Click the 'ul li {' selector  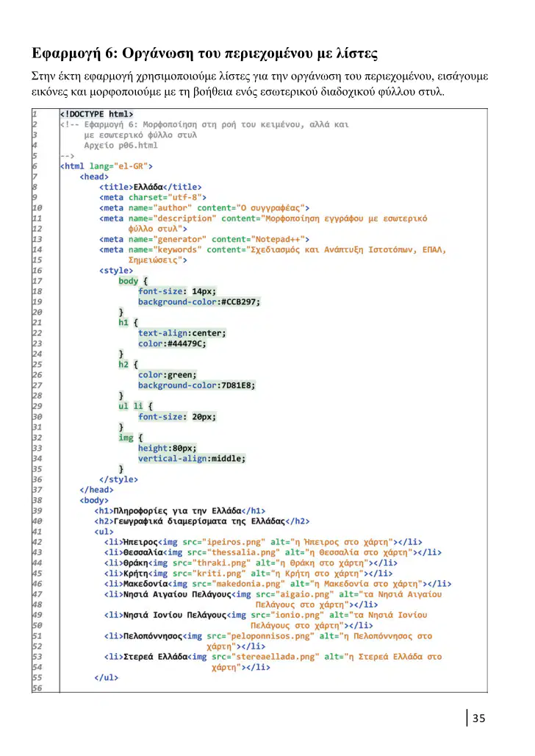pyautogui.click(x=135, y=407)
